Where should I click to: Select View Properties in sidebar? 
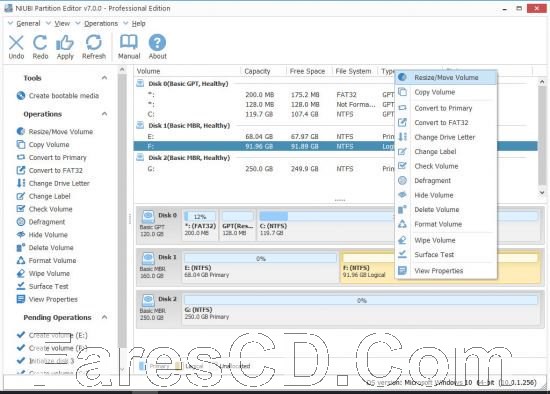[47, 299]
